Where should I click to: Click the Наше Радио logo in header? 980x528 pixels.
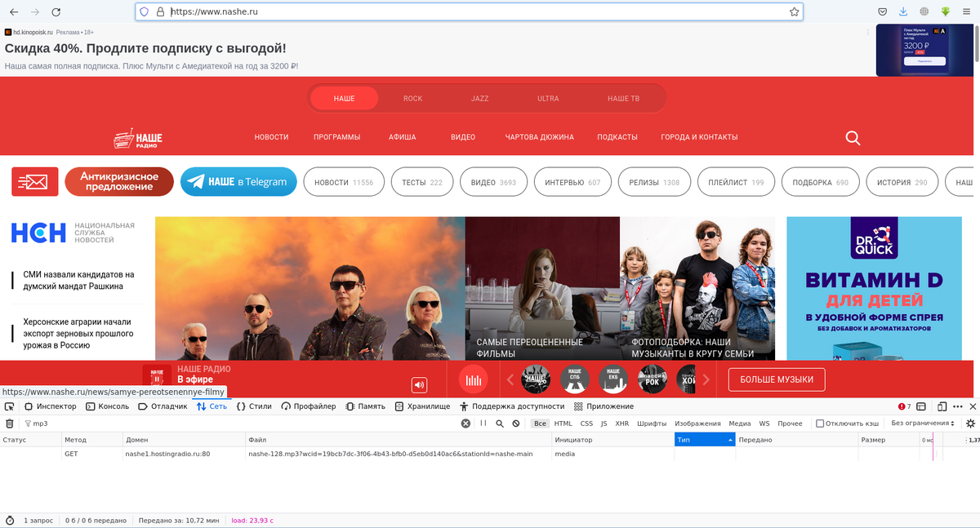138,139
